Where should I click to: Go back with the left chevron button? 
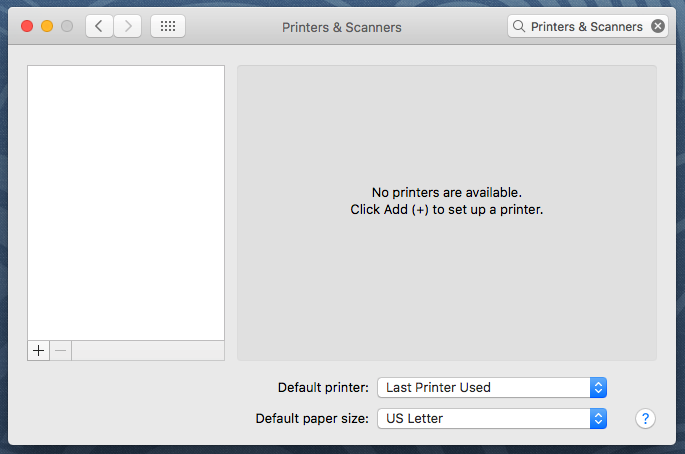(x=99, y=27)
